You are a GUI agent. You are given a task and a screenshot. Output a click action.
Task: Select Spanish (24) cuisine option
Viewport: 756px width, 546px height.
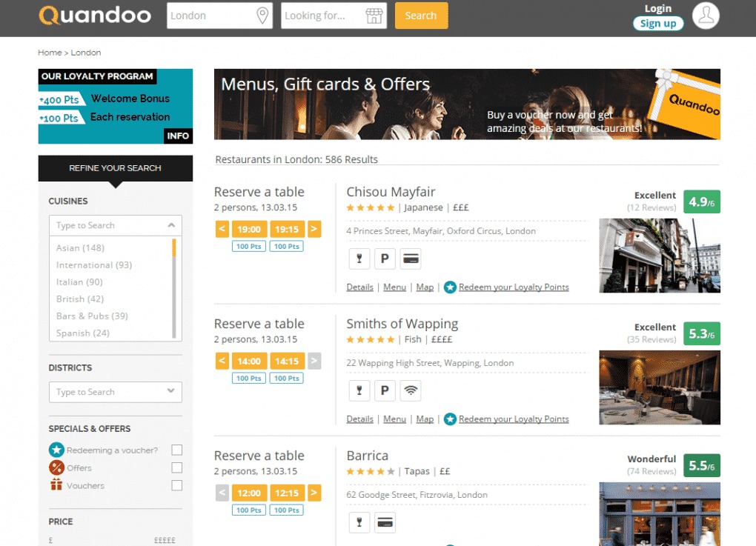(82, 333)
